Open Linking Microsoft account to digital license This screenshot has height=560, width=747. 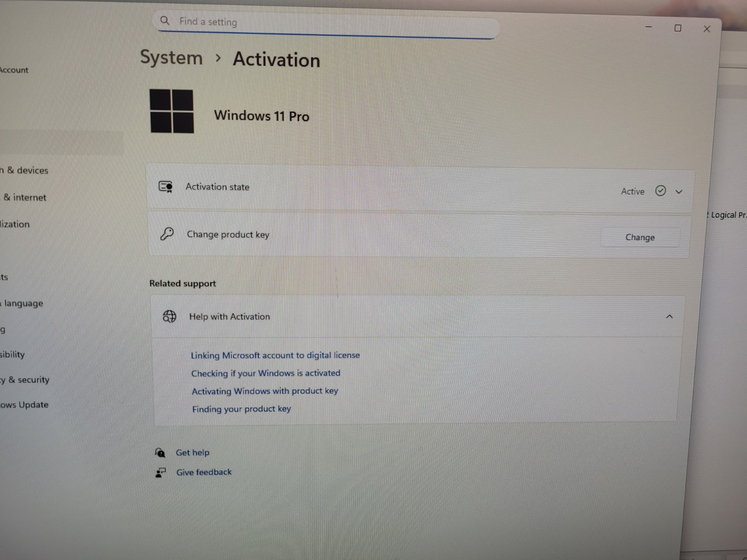[275, 355]
